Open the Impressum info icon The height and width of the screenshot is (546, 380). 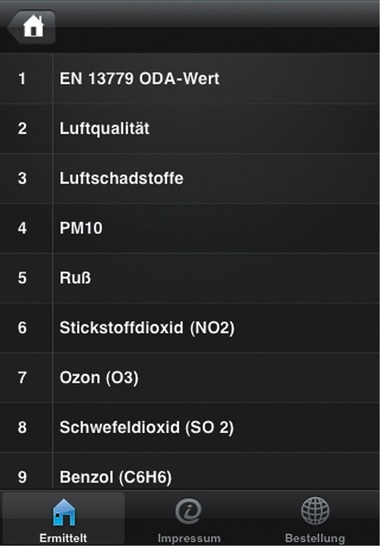(188, 511)
